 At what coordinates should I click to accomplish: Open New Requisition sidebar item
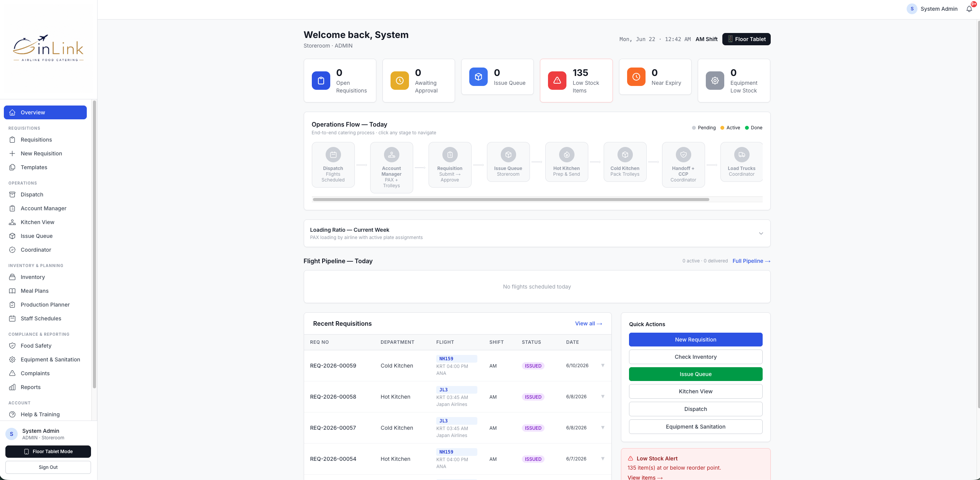coord(45,153)
